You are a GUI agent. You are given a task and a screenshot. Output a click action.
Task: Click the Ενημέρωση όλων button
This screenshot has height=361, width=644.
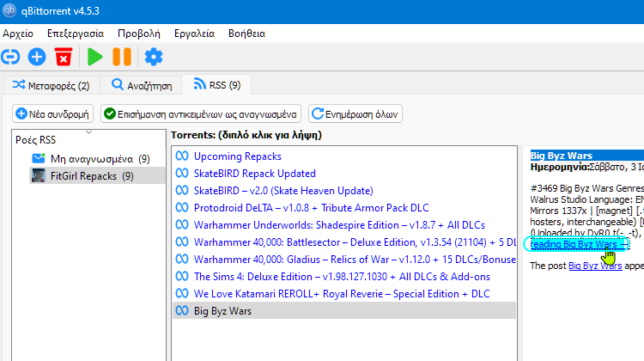tap(355, 114)
